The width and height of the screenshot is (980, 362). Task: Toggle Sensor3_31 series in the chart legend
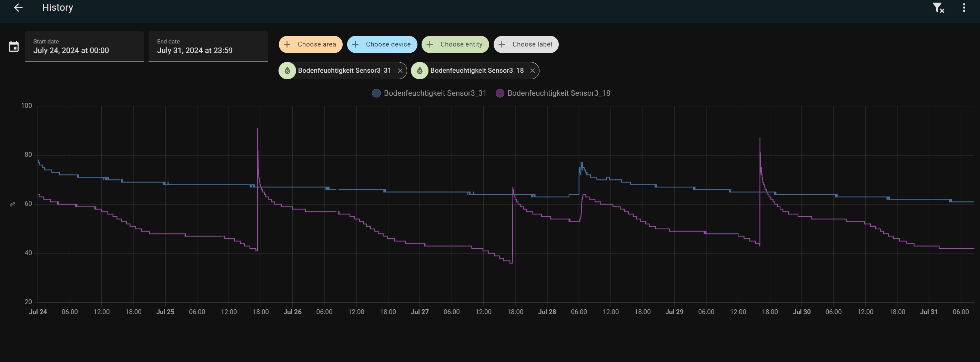[x=435, y=93]
